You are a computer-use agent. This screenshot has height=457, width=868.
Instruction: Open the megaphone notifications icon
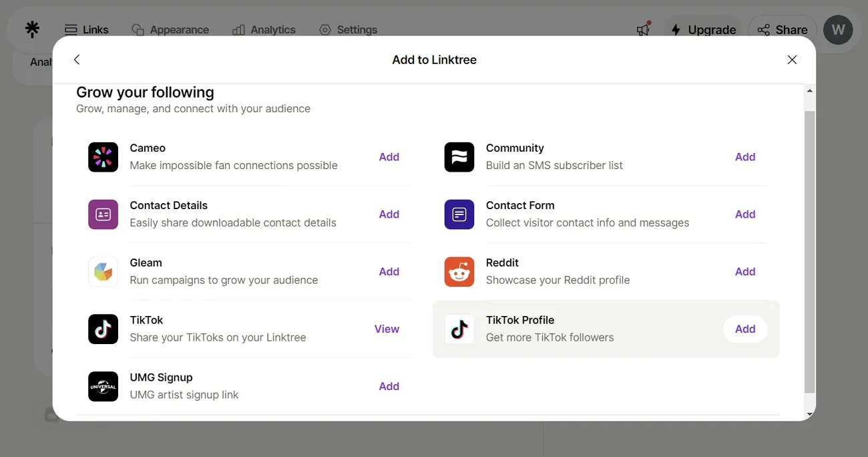coord(643,29)
